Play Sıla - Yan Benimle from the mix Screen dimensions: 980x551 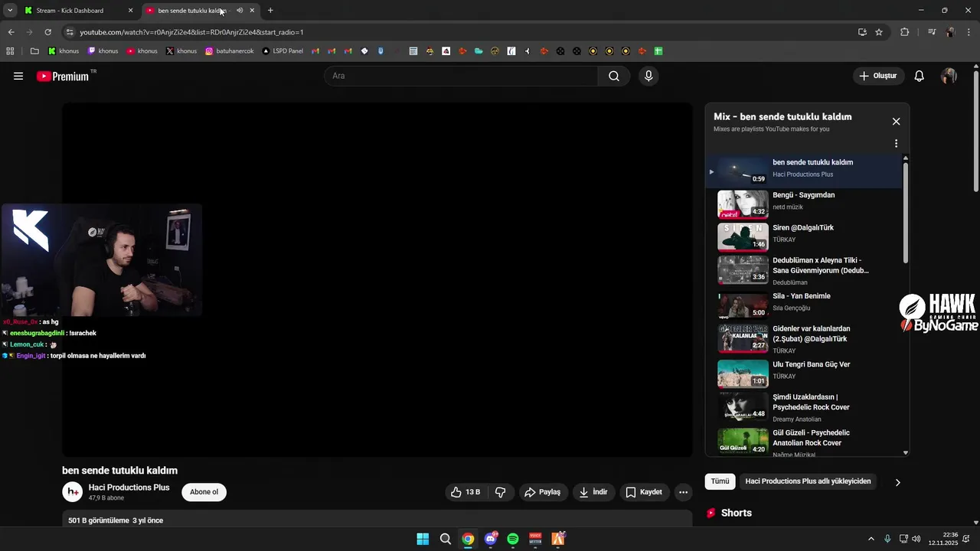(804, 305)
